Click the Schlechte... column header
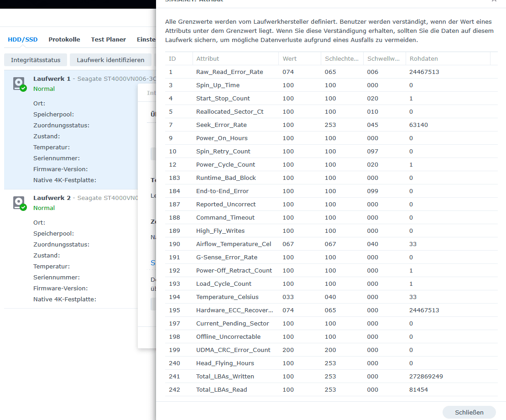 [x=342, y=58]
